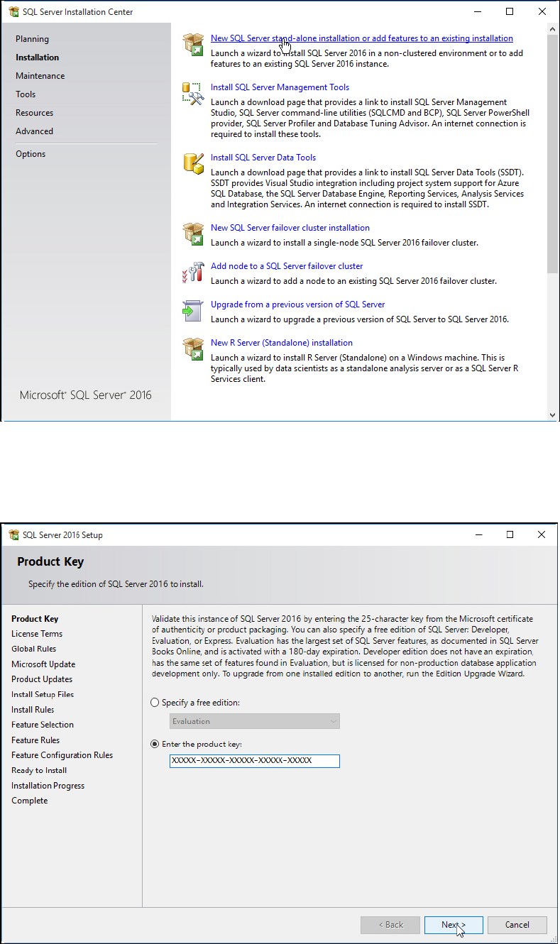This screenshot has height=944, width=560.
Task: Click the Product Updates step
Action: point(42,679)
